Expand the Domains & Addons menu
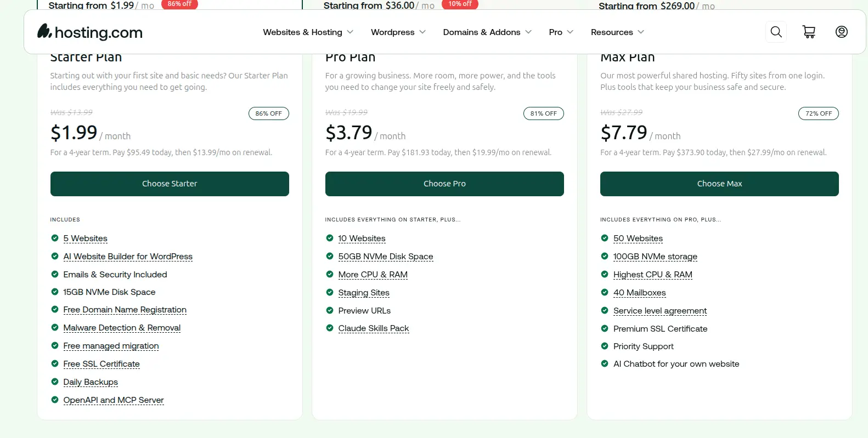This screenshot has height=438, width=868. tap(487, 32)
